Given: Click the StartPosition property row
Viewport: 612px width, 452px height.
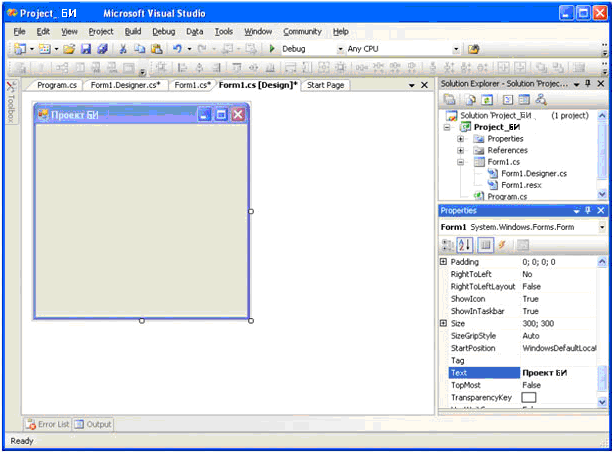Looking at the screenshot, I should 523,348.
